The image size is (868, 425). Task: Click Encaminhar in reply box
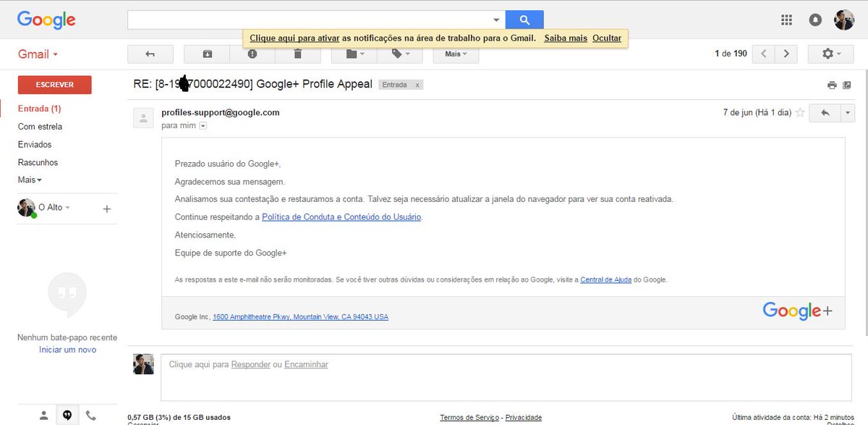tap(306, 364)
